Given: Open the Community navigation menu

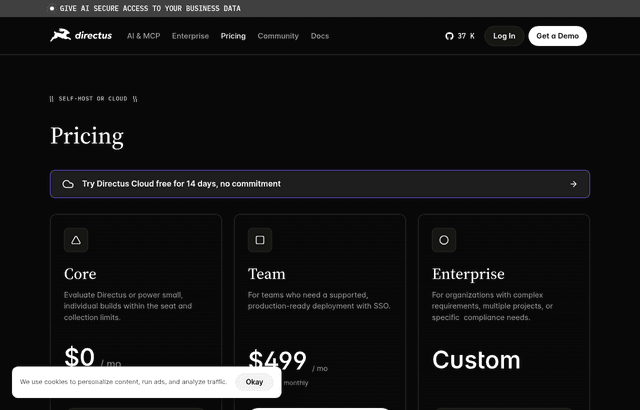Looking at the screenshot, I should coord(278,36).
